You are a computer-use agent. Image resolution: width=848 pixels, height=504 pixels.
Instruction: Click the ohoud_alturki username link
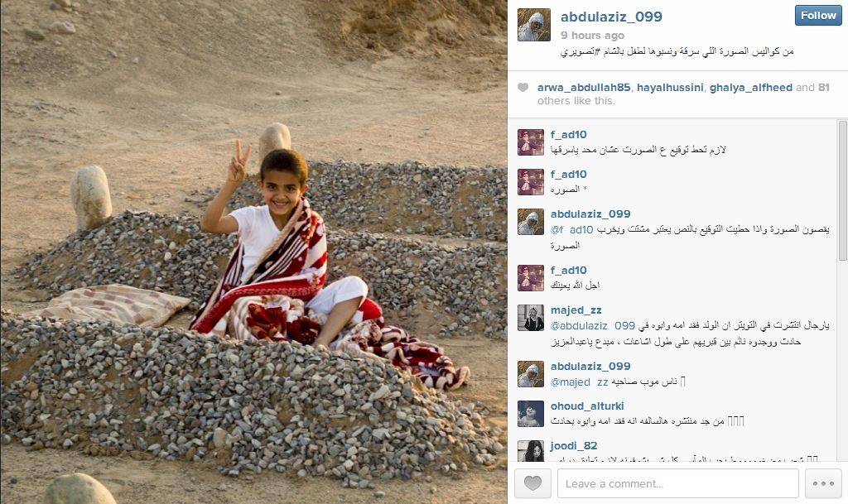[587, 406]
